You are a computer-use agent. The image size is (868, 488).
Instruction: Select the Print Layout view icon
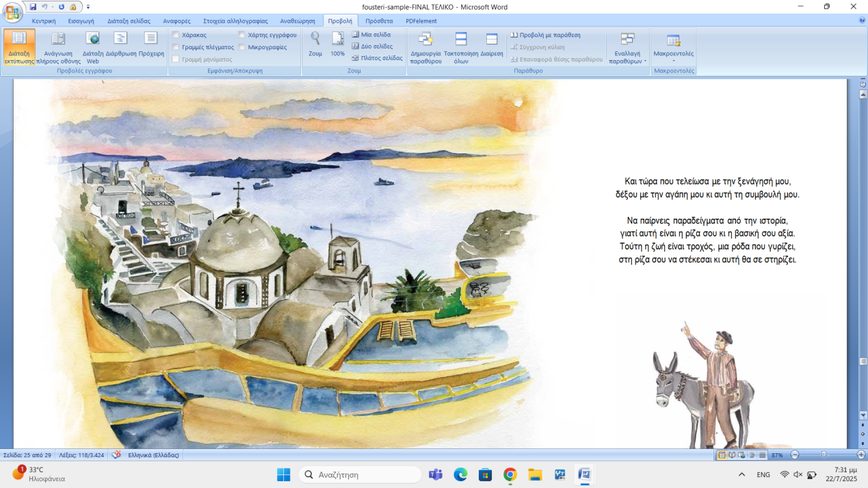click(19, 46)
